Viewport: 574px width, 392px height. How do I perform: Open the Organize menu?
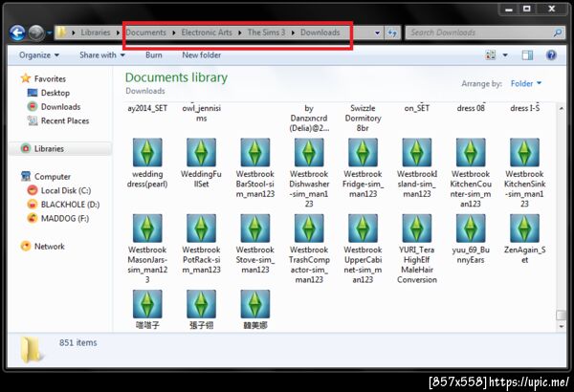point(39,55)
